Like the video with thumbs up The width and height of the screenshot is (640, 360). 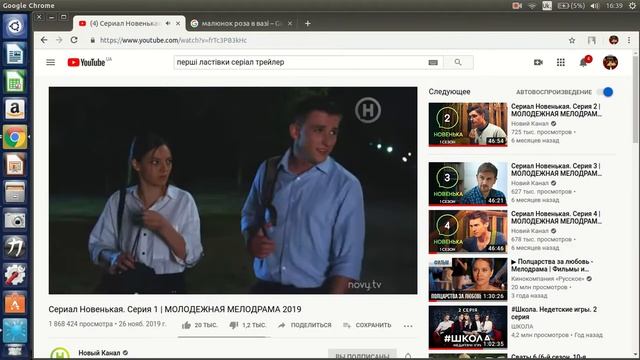click(x=186, y=325)
